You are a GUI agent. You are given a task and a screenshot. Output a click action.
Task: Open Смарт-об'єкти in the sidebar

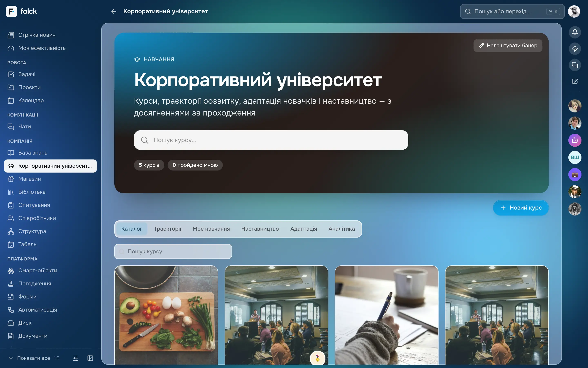pos(50,271)
